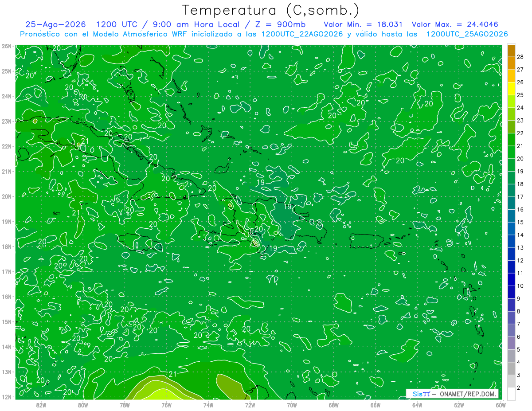Viewport: 532px width, 411px height.
Task: Click the "19N" latitude axis label
Action: pos(6,221)
